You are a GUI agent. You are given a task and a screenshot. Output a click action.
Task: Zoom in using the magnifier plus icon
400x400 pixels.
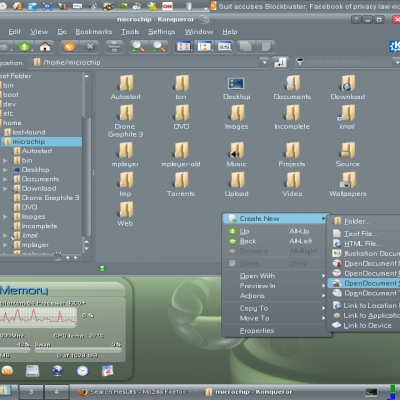point(138,47)
